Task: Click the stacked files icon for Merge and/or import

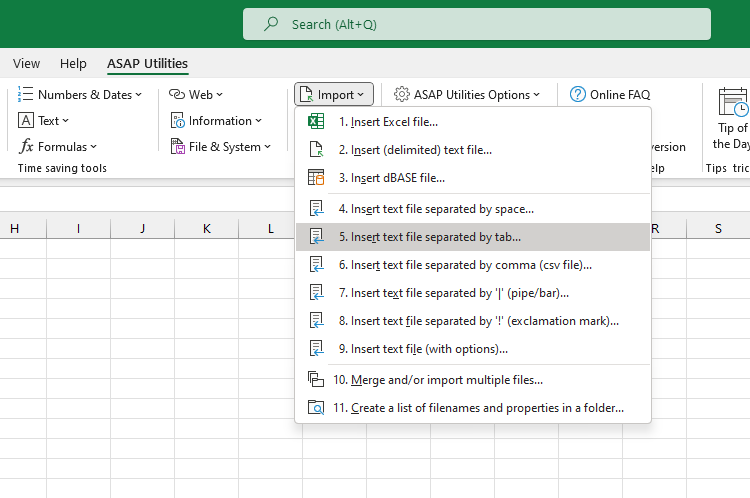Action: (316, 379)
